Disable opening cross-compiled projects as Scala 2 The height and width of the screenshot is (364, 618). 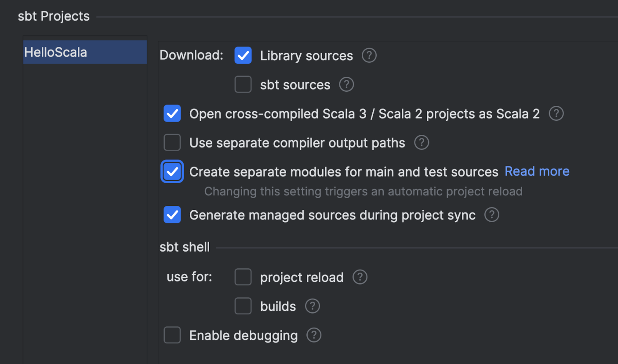[172, 113]
